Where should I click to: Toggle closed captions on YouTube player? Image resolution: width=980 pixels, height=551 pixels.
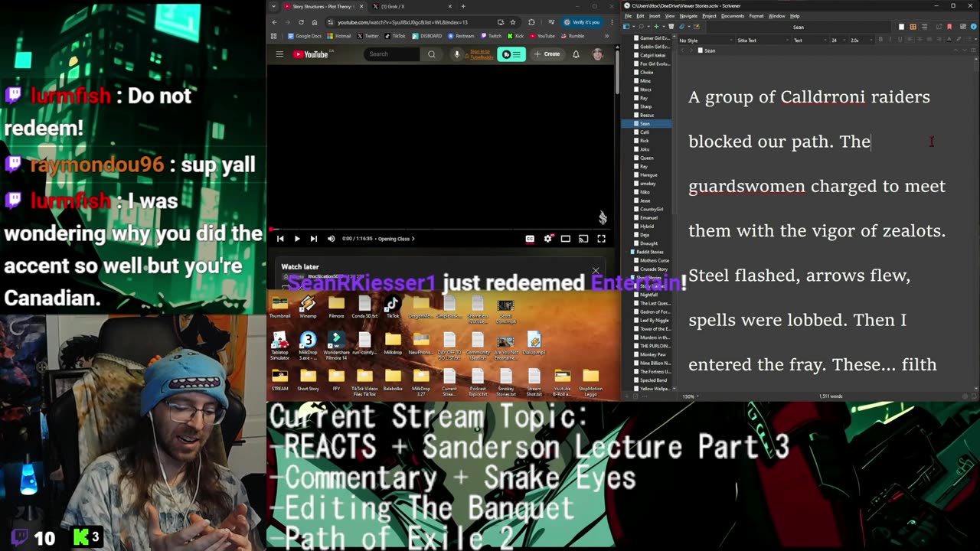point(530,239)
